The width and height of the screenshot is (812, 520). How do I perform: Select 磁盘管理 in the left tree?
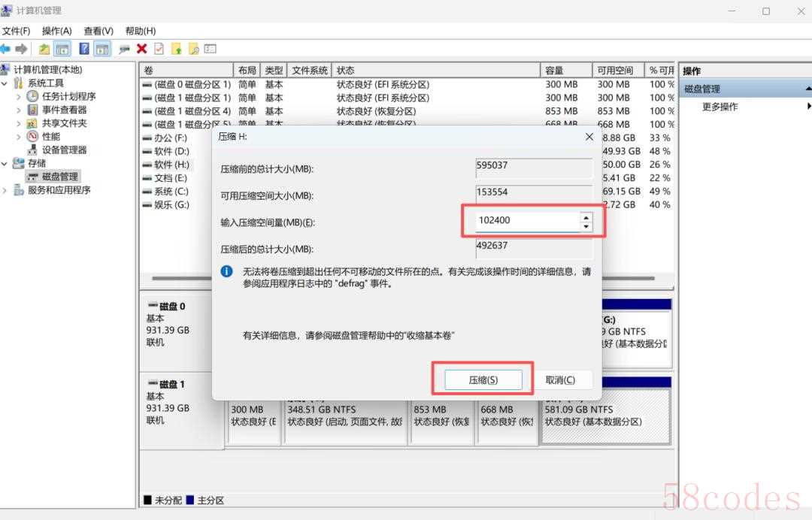59,177
